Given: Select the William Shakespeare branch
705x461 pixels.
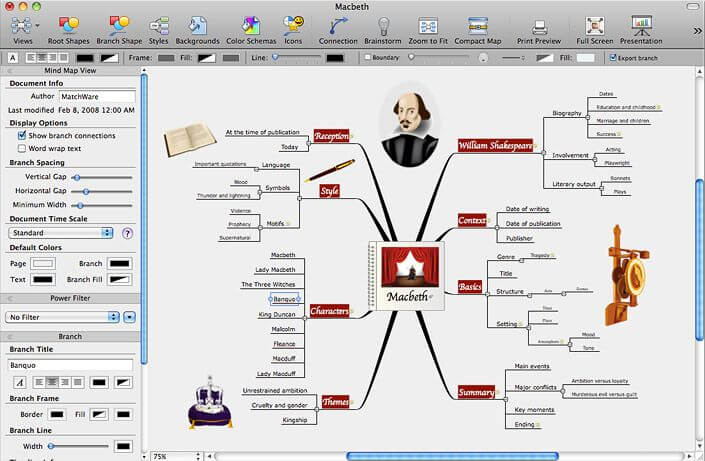Looking at the screenshot, I should click(x=495, y=146).
